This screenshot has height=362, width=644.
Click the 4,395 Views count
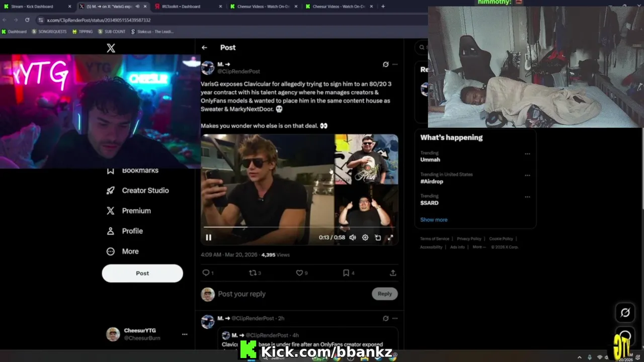click(276, 255)
